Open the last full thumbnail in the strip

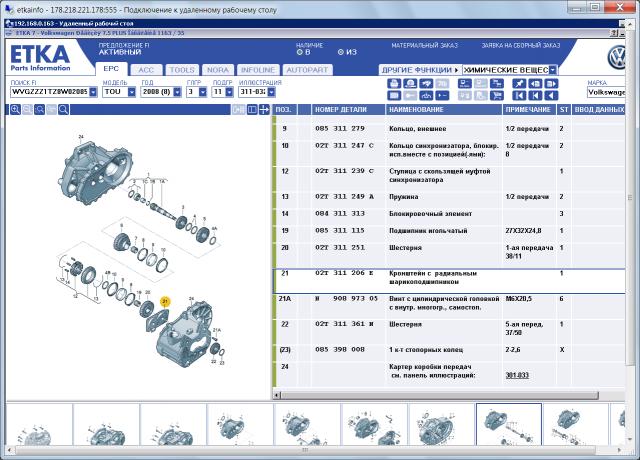576,424
